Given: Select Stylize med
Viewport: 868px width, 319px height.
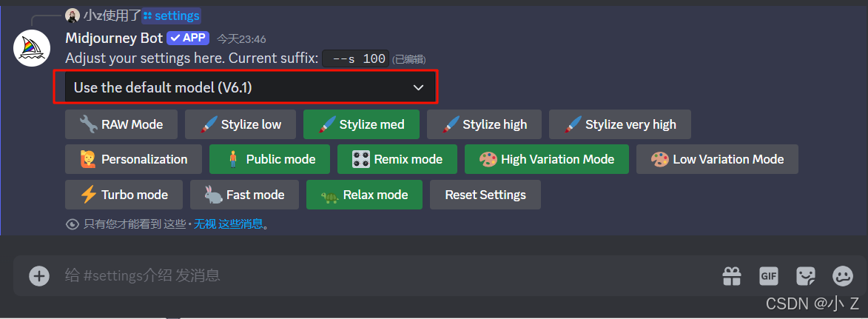Looking at the screenshot, I should coord(362,124).
